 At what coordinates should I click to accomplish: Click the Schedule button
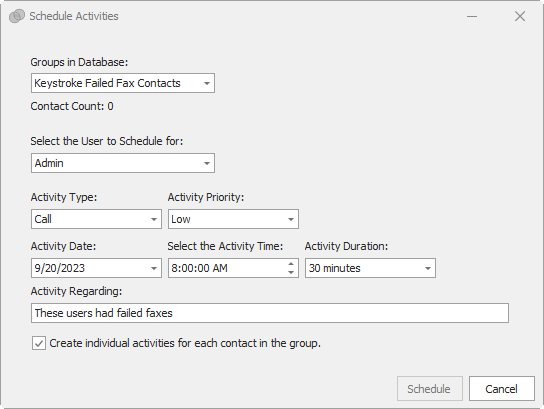[430, 389]
